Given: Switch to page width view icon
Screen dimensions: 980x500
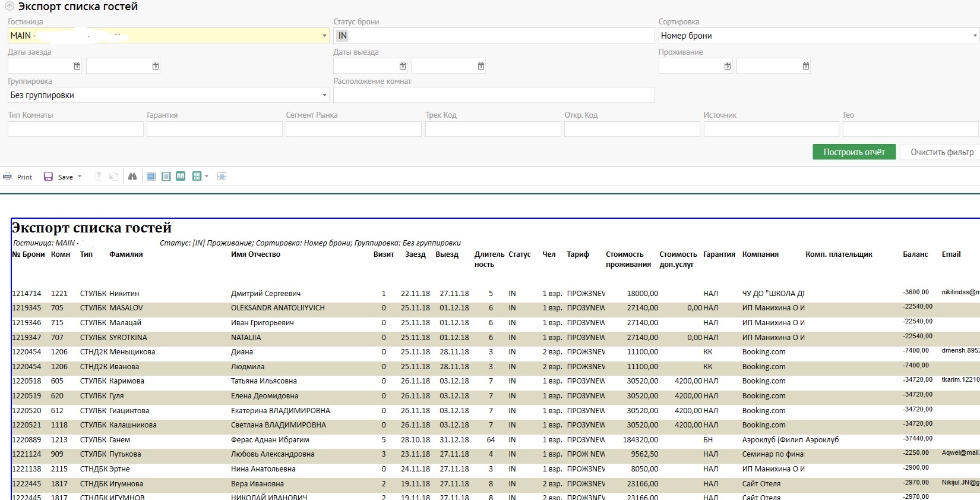Looking at the screenshot, I should pos(151,177).
